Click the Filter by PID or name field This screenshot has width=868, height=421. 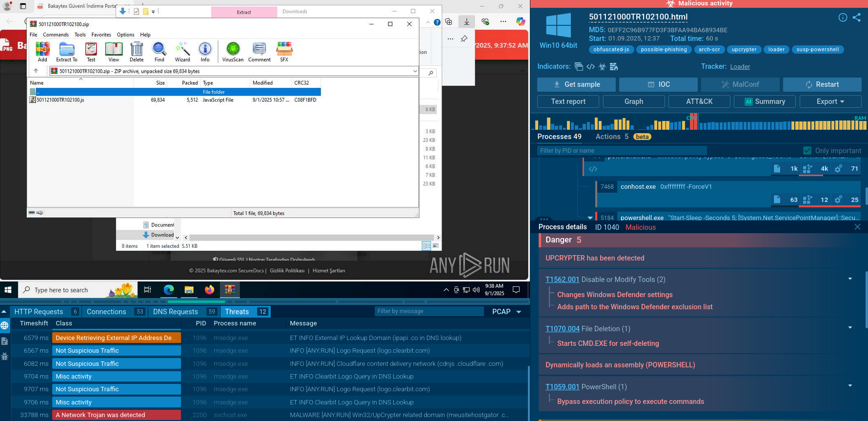[622, 151]
